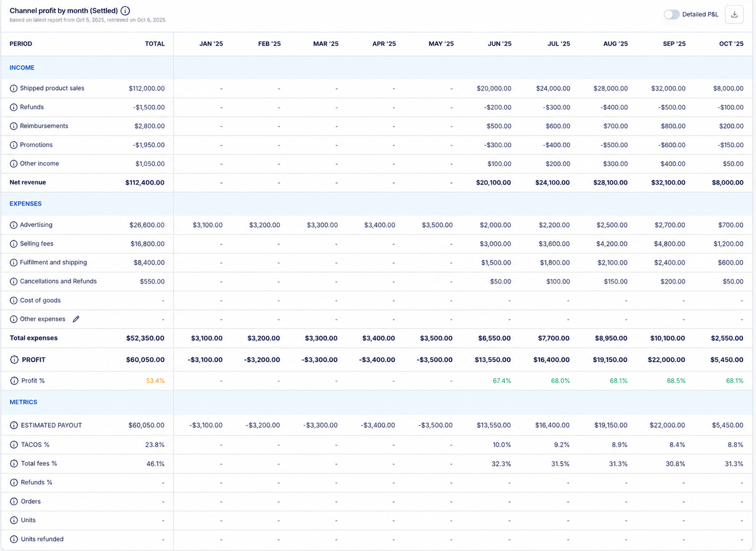Click the PERIOD column header
The height and width of the screenshot is (551, 756).
pyautogui.click(x=21, y=44)
